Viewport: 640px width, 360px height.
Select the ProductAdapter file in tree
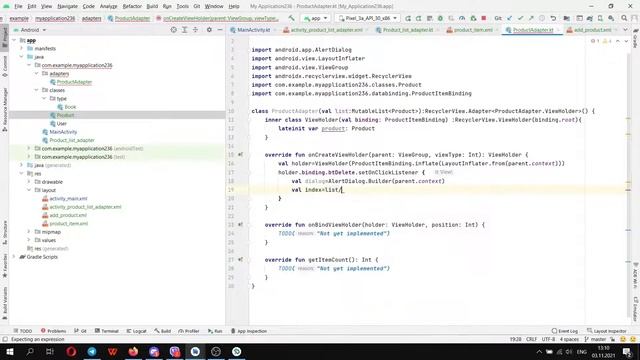tap(74, 82)
